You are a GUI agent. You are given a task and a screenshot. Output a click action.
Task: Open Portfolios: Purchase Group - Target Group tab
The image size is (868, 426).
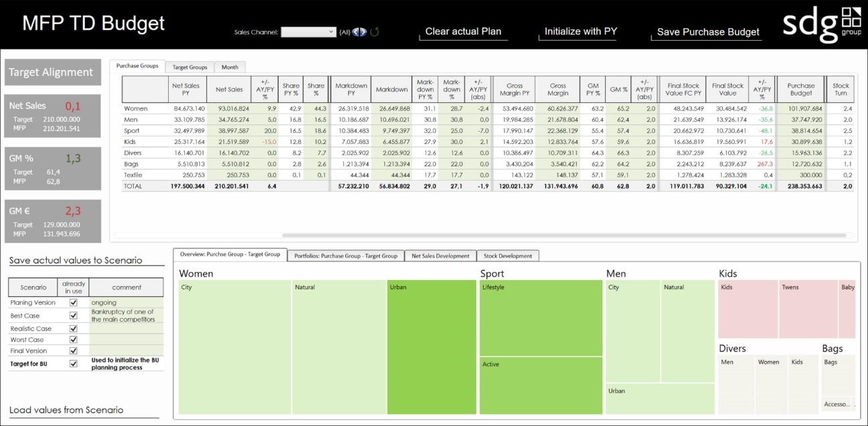tap(346, 255)
